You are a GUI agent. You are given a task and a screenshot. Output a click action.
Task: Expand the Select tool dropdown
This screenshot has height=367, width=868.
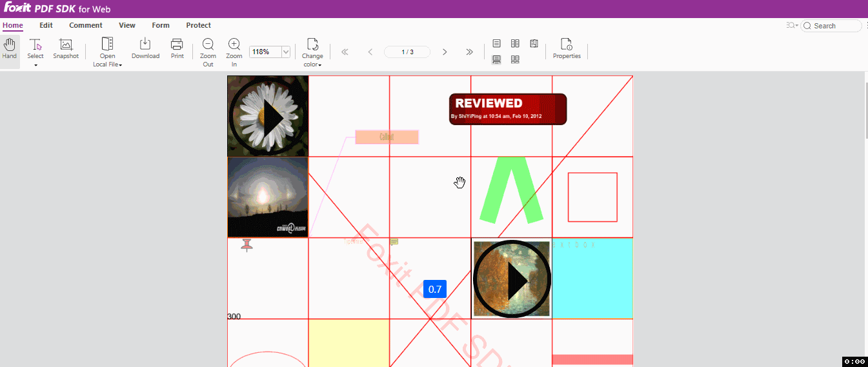(x=35, y=65)
